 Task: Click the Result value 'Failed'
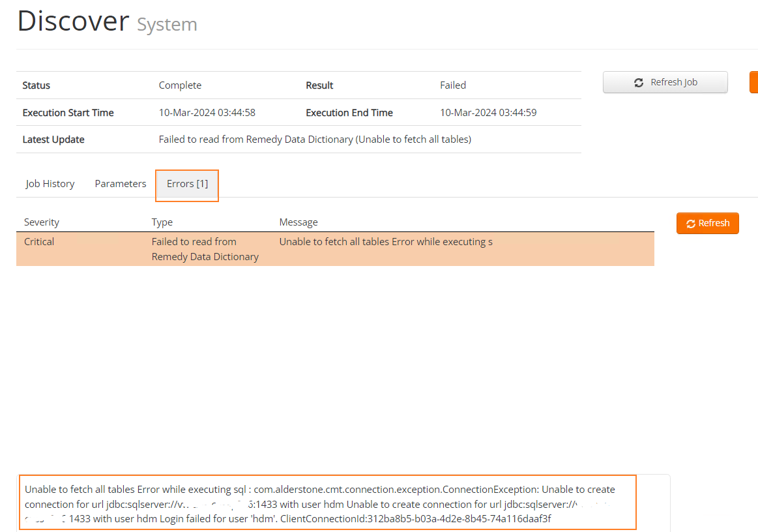pos(453,85)
